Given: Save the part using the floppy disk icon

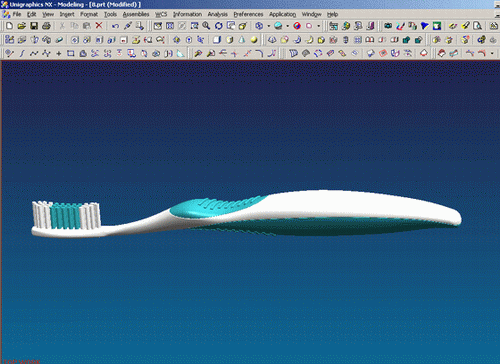Looking at the screenshot, I should pyautogui.click(x=34, y=26).
